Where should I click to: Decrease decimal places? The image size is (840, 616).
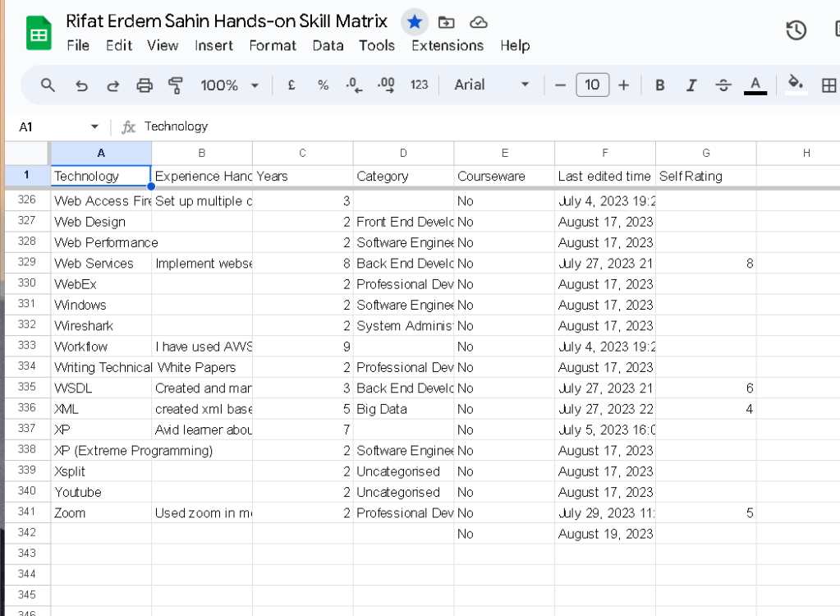354,85
